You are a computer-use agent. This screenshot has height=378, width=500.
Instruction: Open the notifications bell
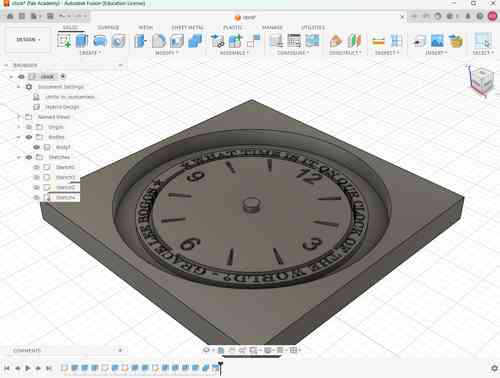[468, 16]
